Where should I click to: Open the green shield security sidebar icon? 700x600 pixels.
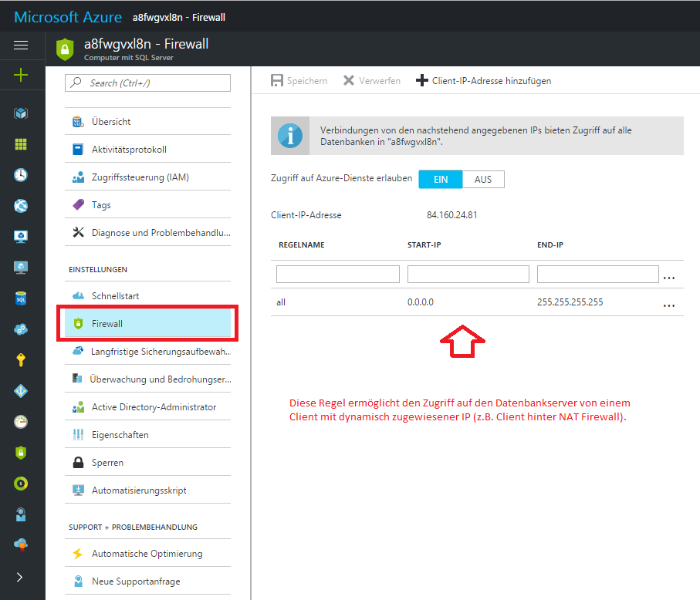click(21, 453)
